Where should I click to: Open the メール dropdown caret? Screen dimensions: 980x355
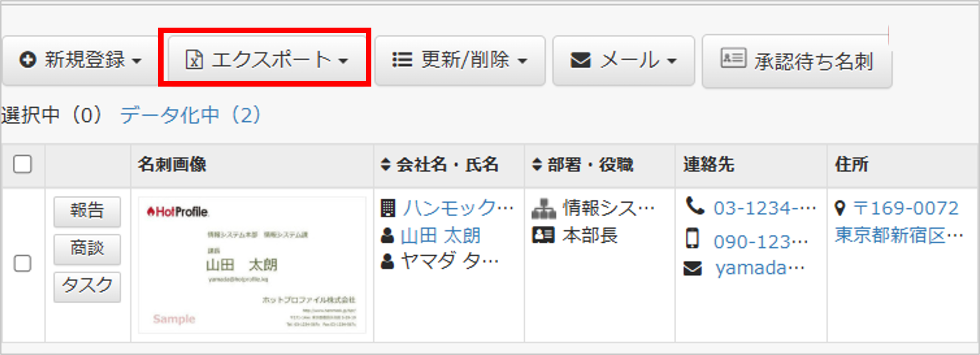(x=672, y=61)
